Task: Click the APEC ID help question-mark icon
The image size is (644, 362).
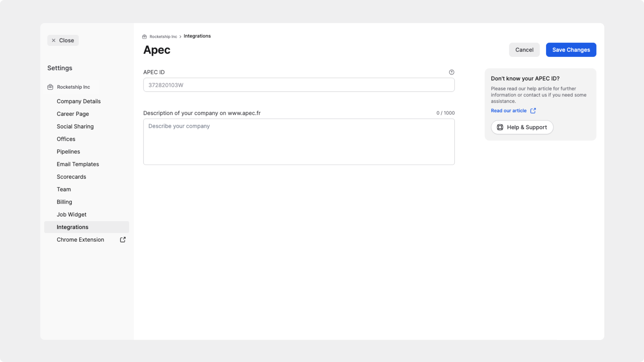Action: [x=451, y=72]
